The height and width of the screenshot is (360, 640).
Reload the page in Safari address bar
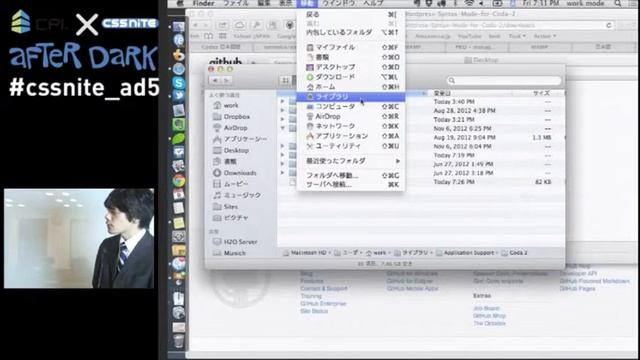click(609, 25)
